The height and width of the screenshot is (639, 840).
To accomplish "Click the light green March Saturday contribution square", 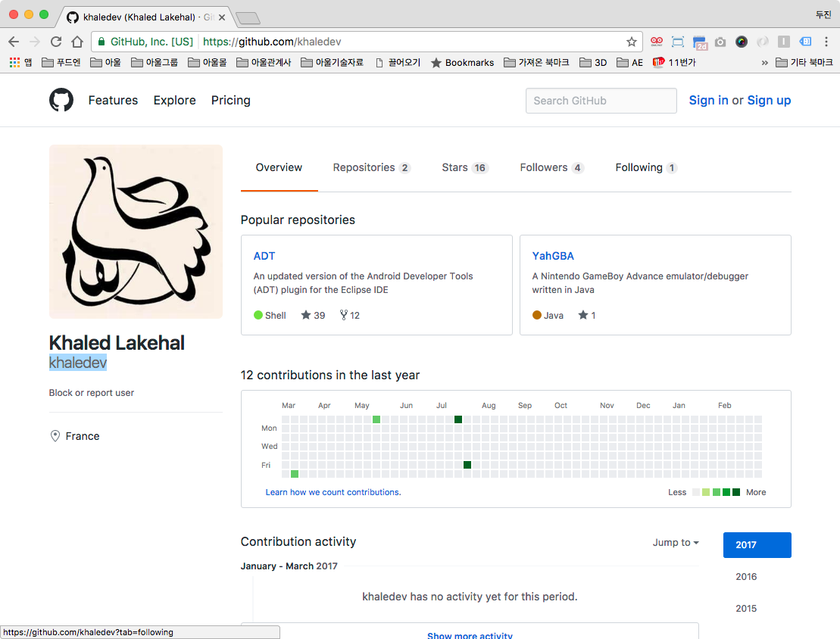I will pos(295,474).
